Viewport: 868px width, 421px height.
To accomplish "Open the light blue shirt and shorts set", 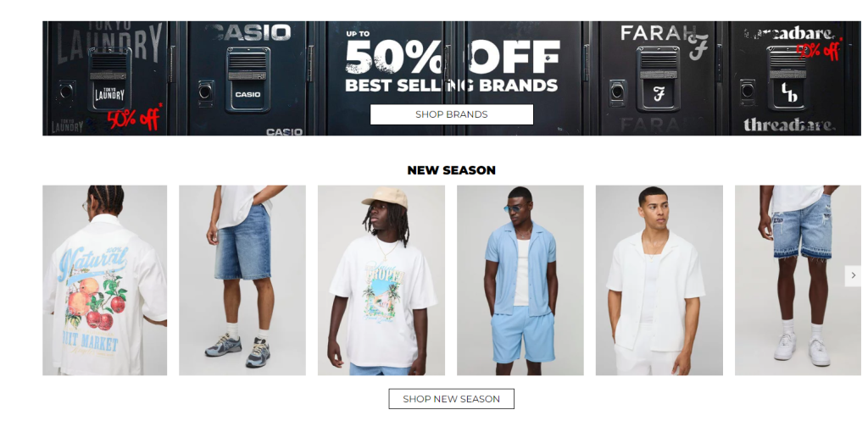I will pos(520,280).
